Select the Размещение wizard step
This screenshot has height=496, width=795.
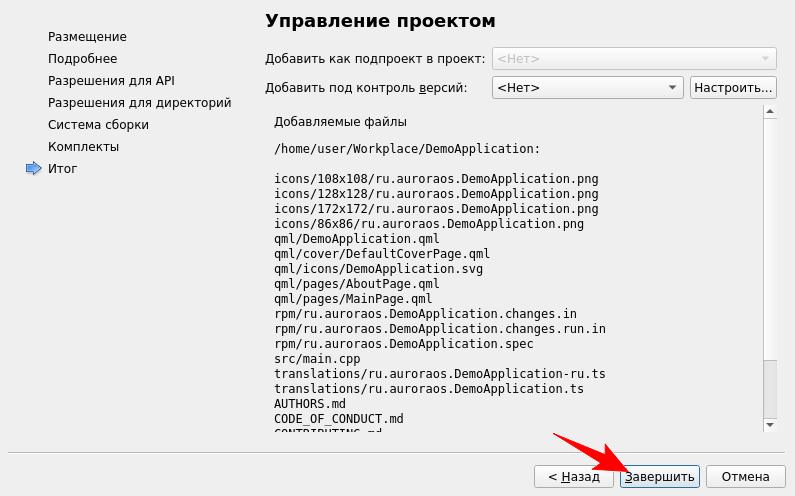tap(87, 37)
